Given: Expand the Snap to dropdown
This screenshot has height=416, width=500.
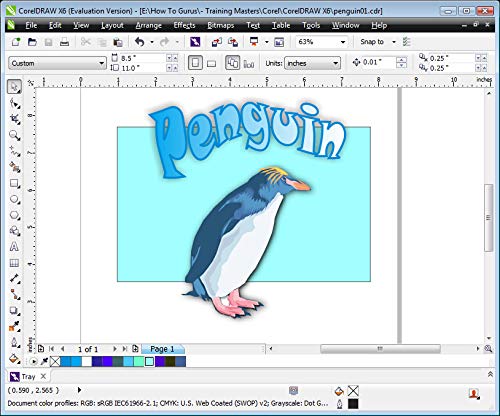Looking at the screenshot, I should coord(394,42).
